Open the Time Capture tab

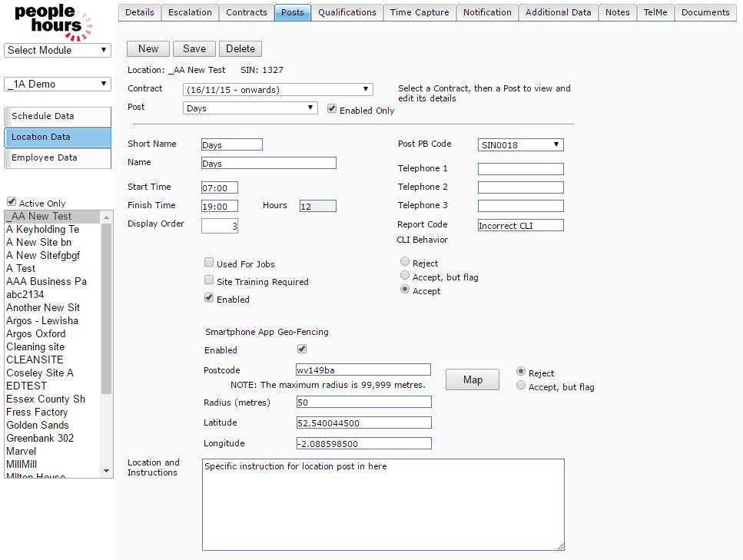tap(420, 12)
